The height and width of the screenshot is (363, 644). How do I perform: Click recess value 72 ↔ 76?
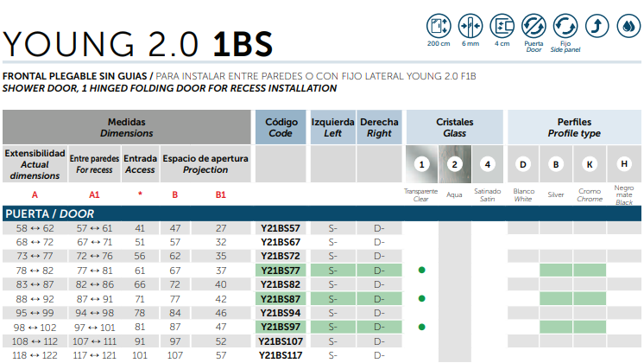pyautogui.click(x=94, y=256)
